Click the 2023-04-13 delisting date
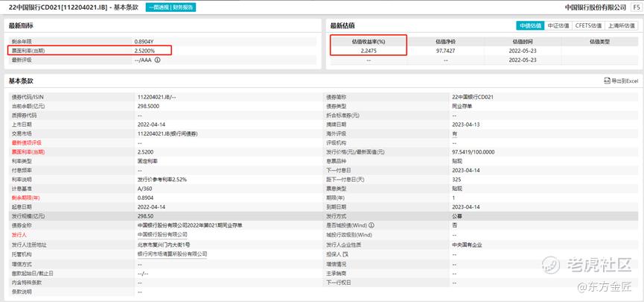Viewport: 644px width, 302px height. point(466,125)
